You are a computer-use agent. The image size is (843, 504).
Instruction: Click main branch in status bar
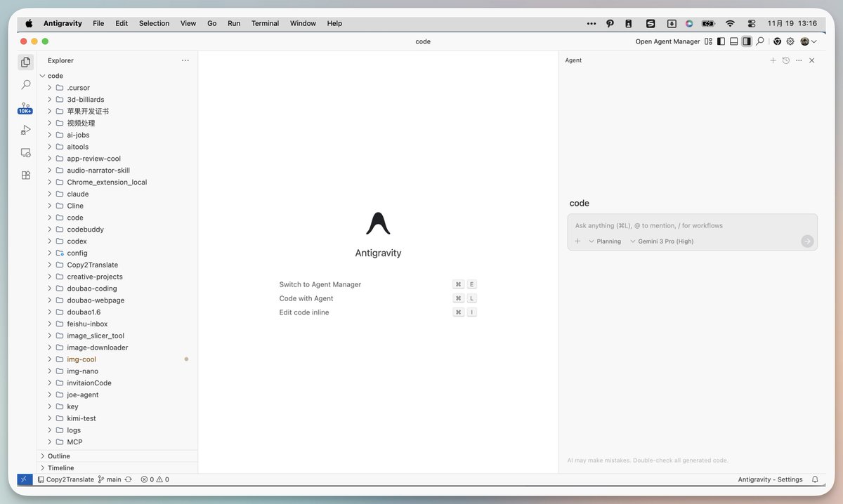110,479
